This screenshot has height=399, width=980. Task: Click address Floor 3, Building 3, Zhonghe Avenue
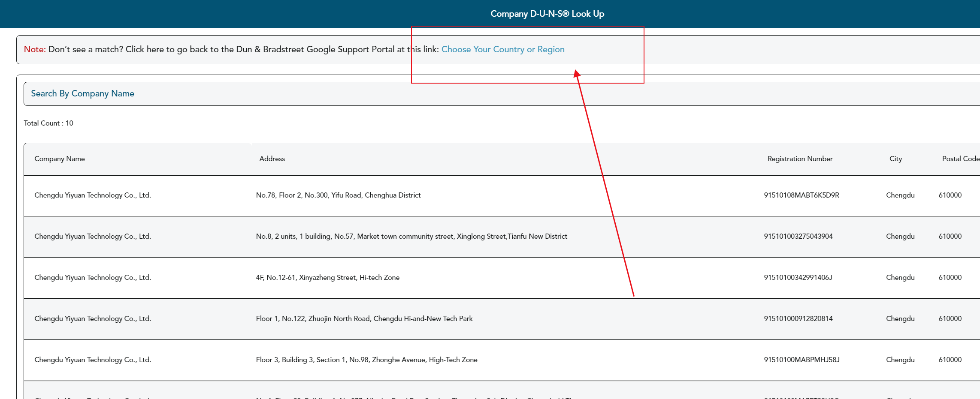366,360
